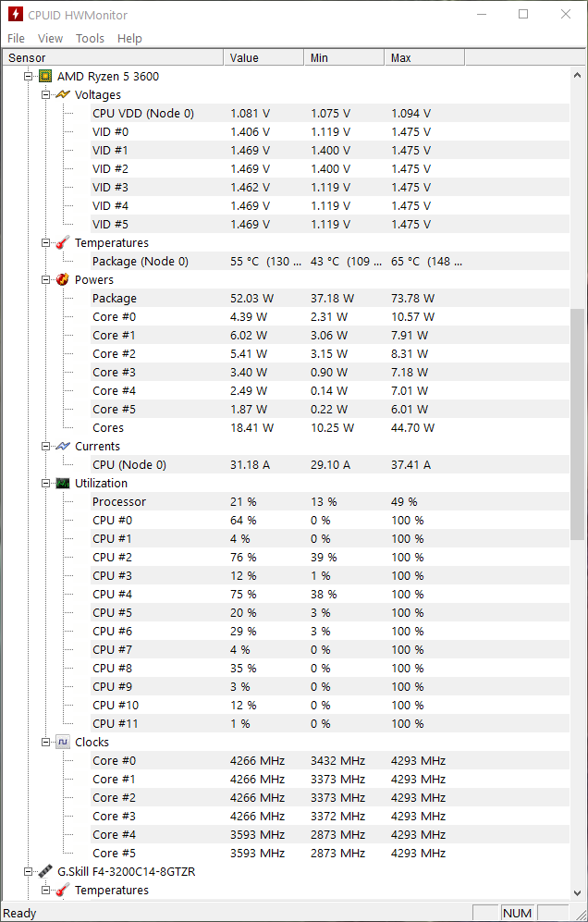Click the Utilization graph icon

point(63,484)
